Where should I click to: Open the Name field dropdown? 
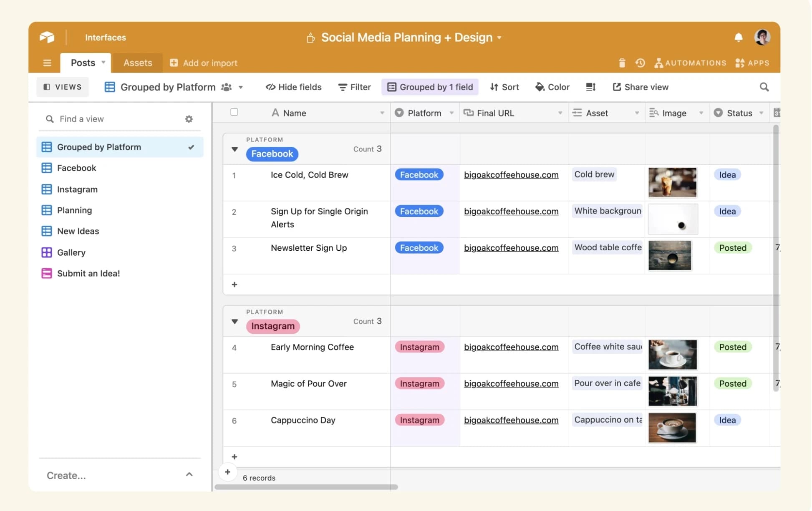click(382, 113)
